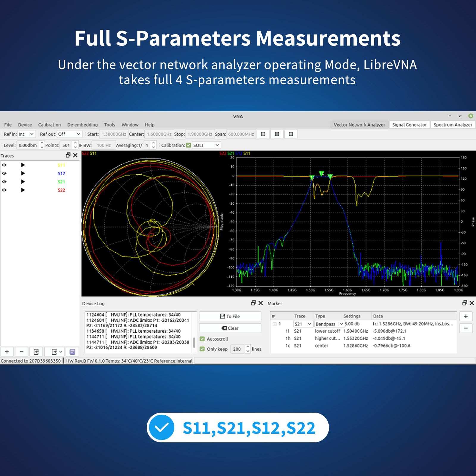
Task: Undock the Marker panel via float icon
Action: (x=465, y=303)
